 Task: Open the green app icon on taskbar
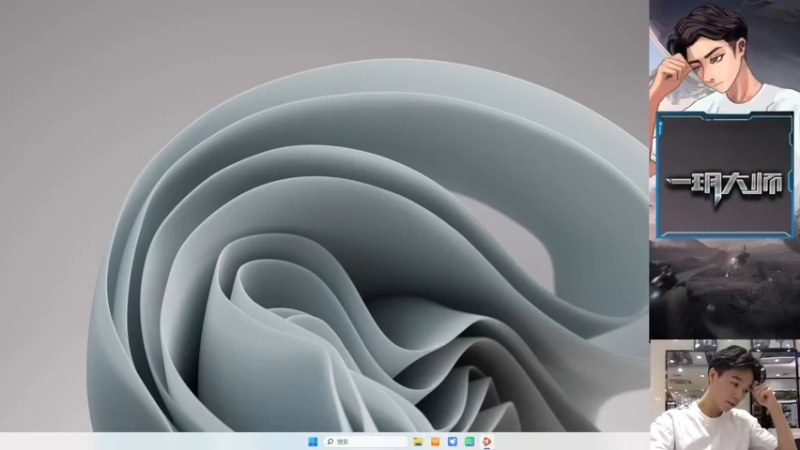click(470, 441)
